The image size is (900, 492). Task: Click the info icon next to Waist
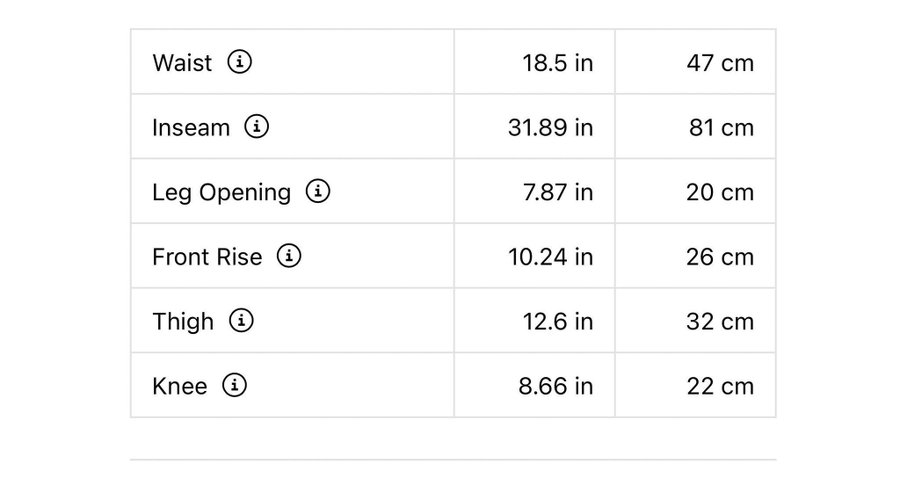pyautogui.click(x=240, y=63)
